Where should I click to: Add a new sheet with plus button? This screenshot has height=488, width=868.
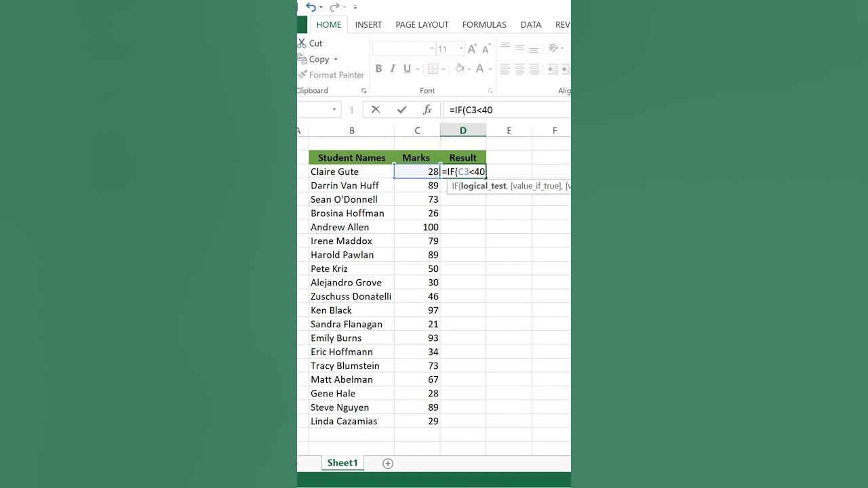(x=388, y=464)
